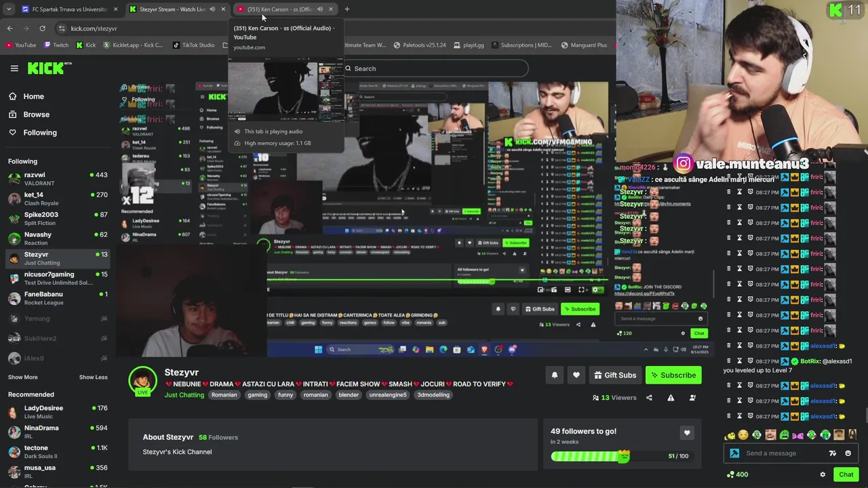Select the Romanian tag

pos(224,395)
